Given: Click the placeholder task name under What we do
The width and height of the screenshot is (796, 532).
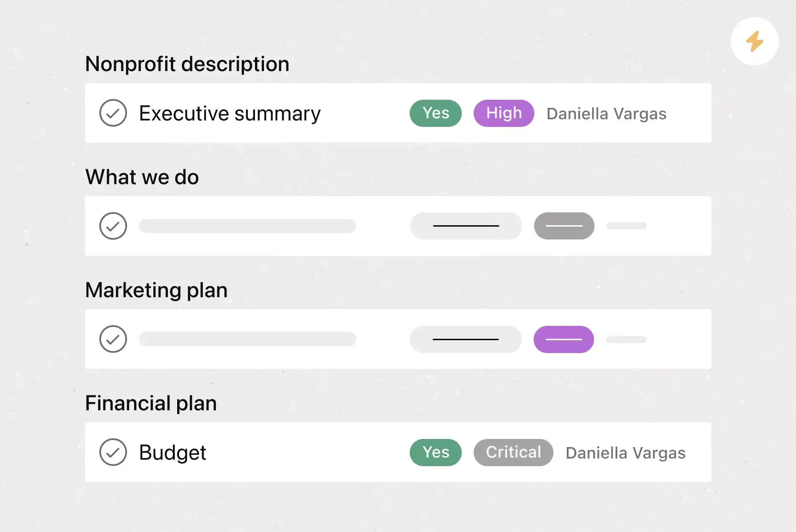Looking at the screenshot, I should [x=247, y=226].
